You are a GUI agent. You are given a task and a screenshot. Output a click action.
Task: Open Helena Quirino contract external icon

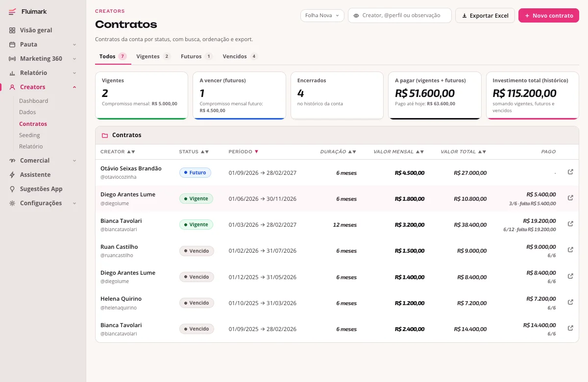pyautogui.click(x=570, y=302)
